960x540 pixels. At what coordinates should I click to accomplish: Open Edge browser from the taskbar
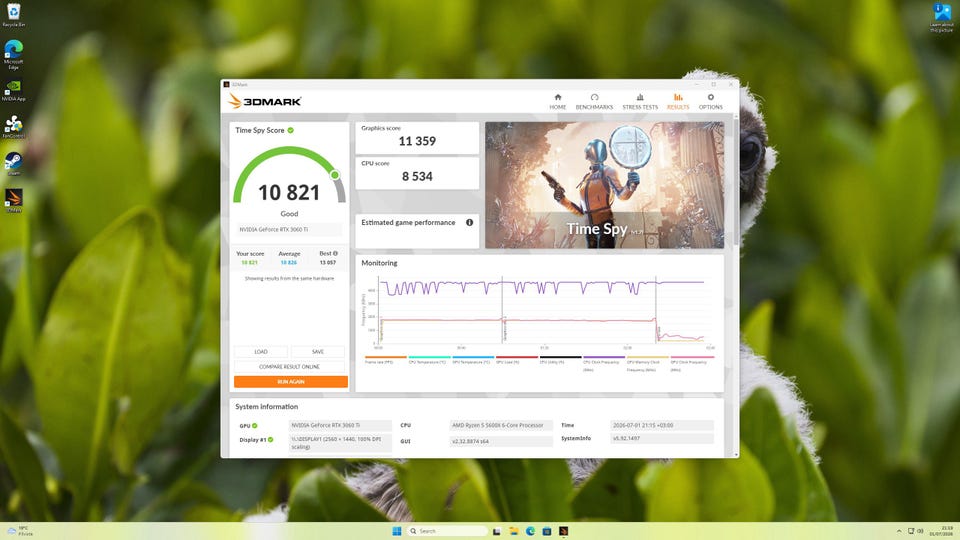pos(530,531)
